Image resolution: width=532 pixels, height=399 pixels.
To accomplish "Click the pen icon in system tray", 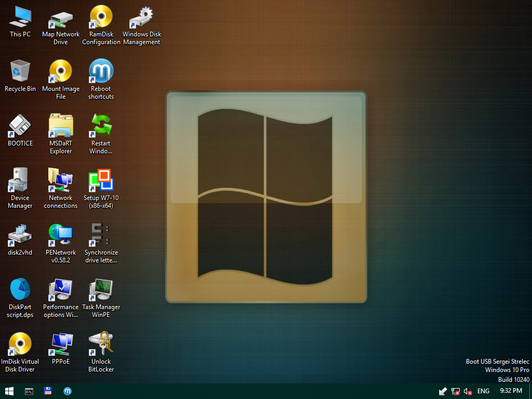I will point(443,392).
